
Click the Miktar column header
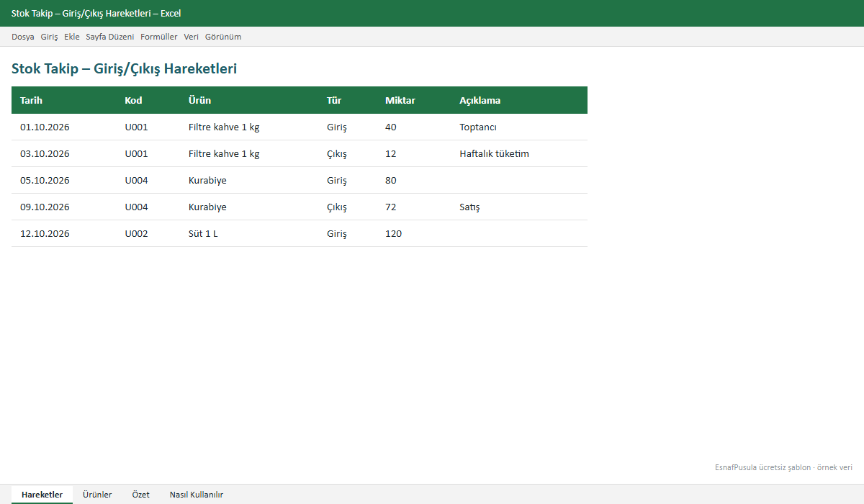[x=414, y=100]
